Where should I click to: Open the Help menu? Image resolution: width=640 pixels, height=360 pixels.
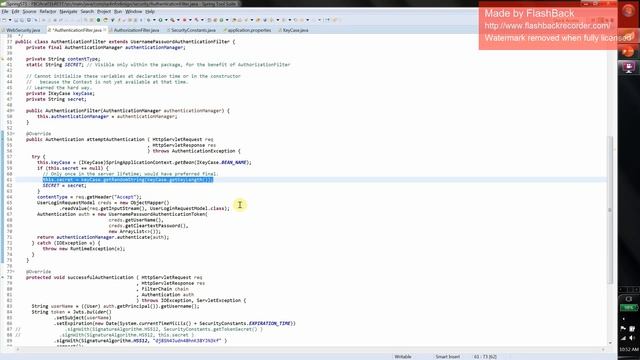point(150,11)
